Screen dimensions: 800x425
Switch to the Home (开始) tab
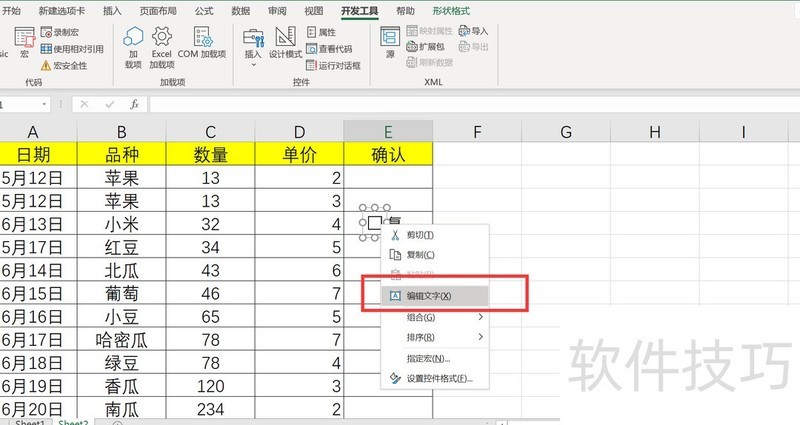(11, 10)
